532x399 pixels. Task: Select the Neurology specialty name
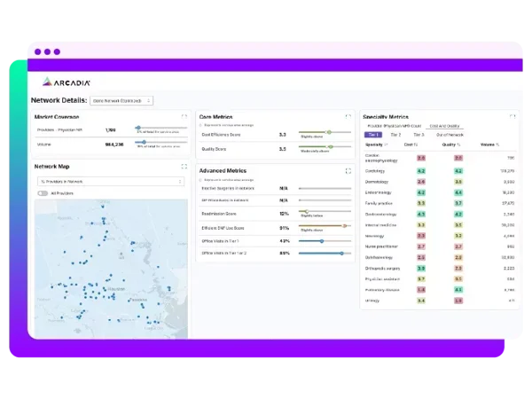point(374,236)
